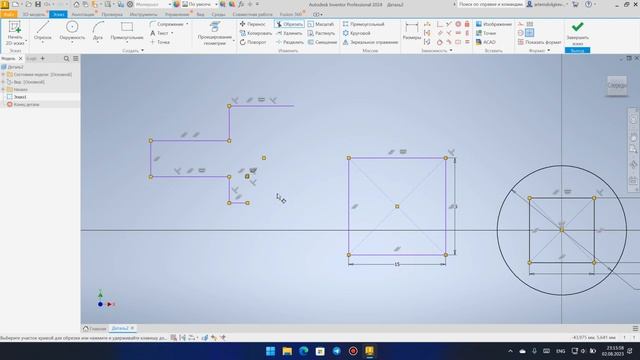Viewport: 640px width, 360px height.
Task: Click the help search field
Action: tap(490, 4)
